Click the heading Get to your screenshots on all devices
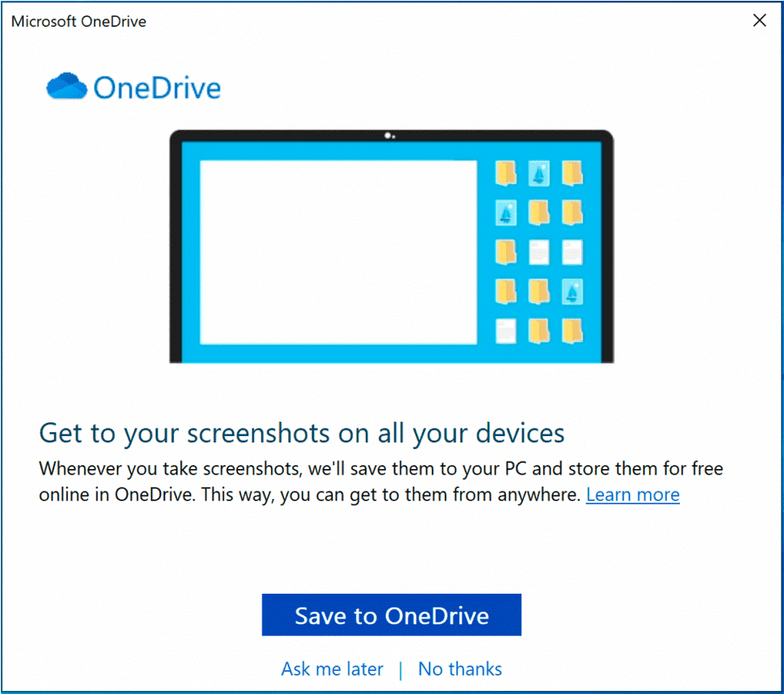The image size is (784, 694). (x=302, y=433)
